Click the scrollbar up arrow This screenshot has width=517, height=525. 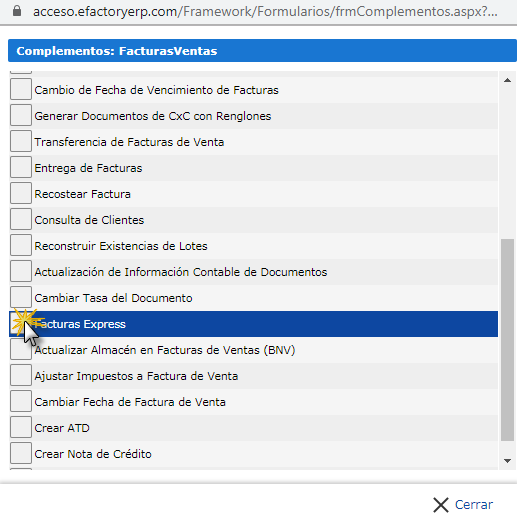point(507,80)
